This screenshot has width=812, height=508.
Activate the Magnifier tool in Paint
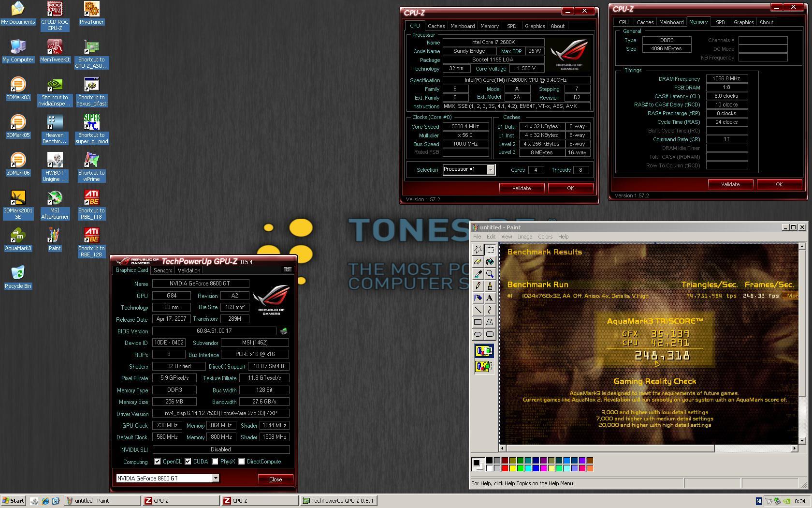490,274
